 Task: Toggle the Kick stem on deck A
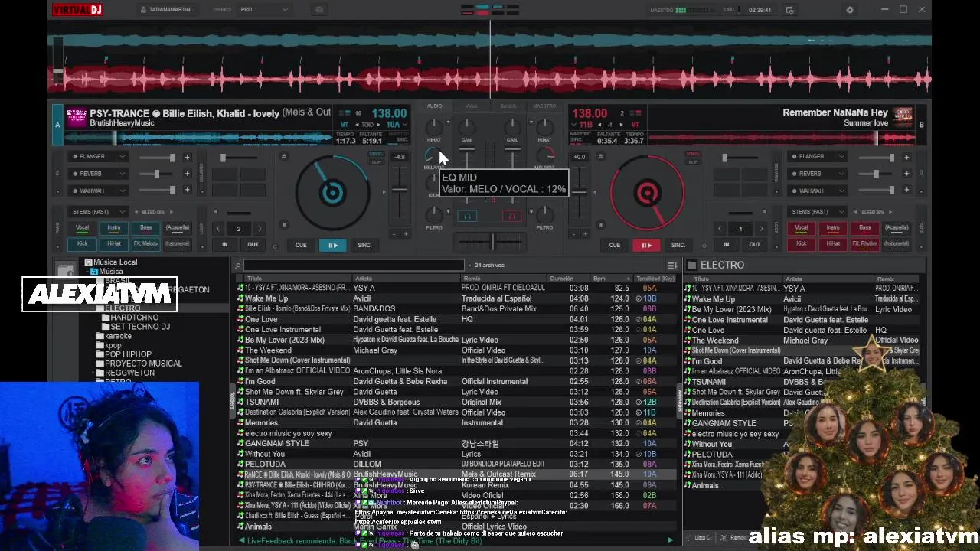(x=82, y=243)
